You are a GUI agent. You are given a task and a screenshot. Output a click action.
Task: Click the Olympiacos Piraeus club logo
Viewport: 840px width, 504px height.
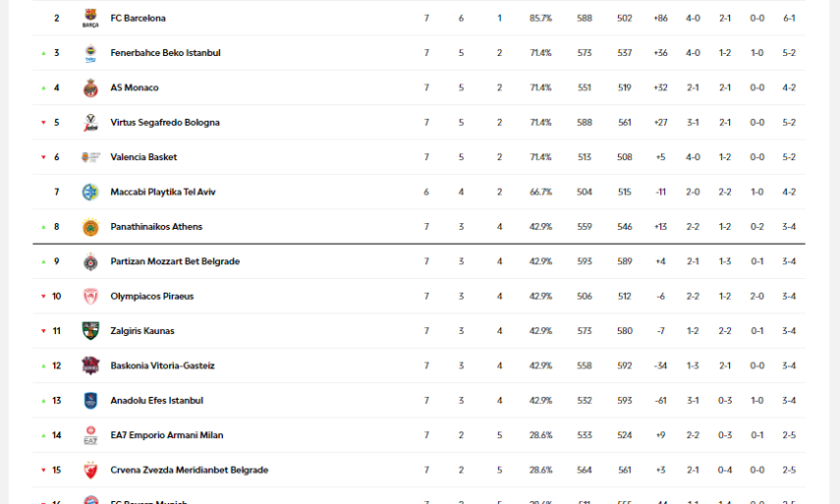pyautogui.click(x=90, y=296)
